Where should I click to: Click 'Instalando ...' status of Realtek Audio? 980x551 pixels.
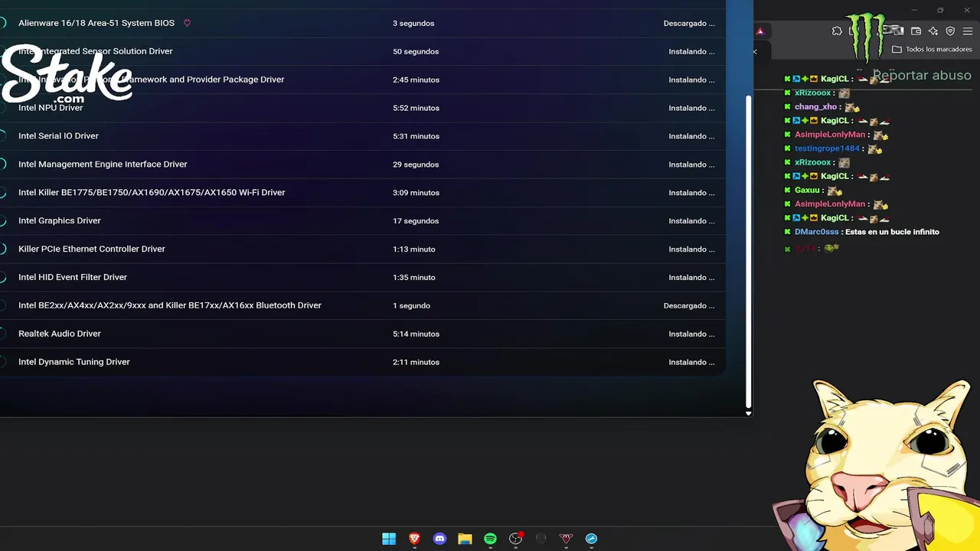(691, 334)
